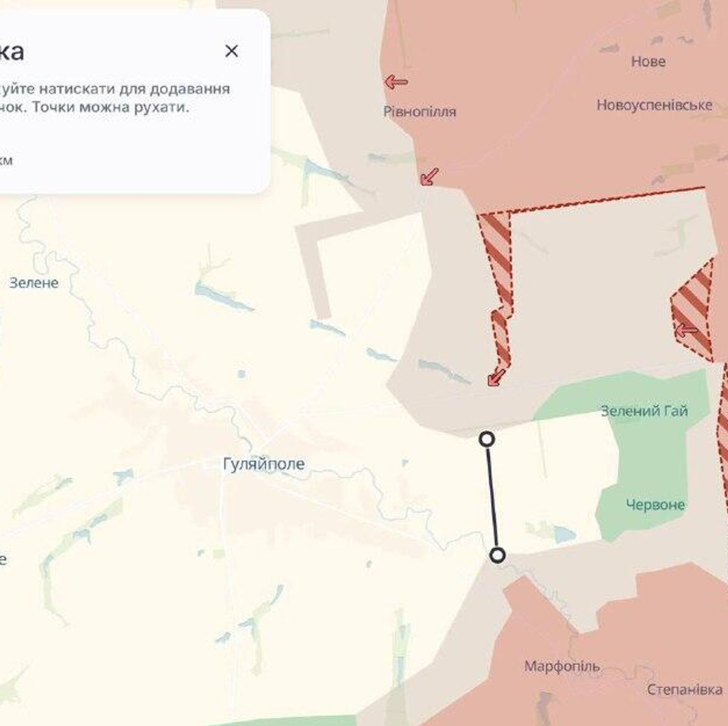Click the Марфопіль label

click(x=562, y=666)
